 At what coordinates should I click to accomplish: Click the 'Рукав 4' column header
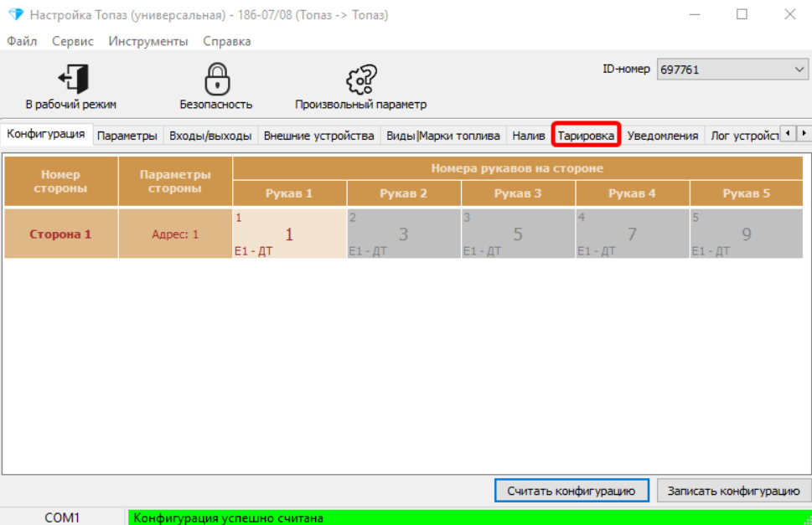click(x=633, y=193)
